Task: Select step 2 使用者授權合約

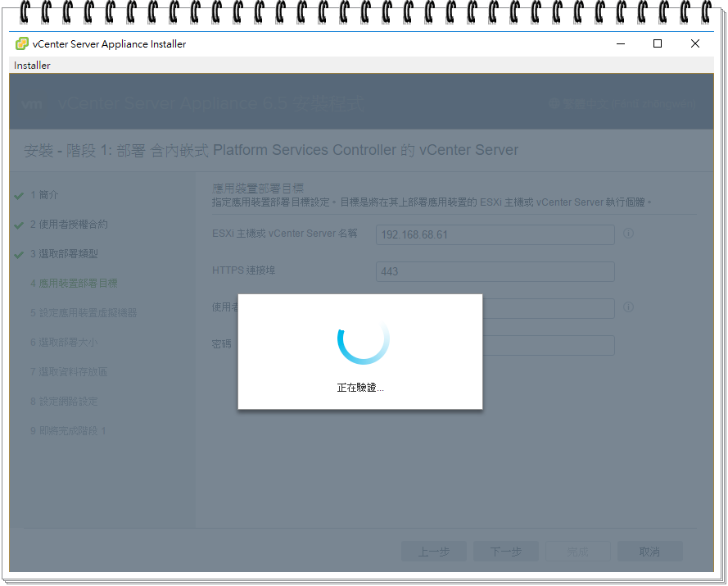Action: (x=69, y=225)
